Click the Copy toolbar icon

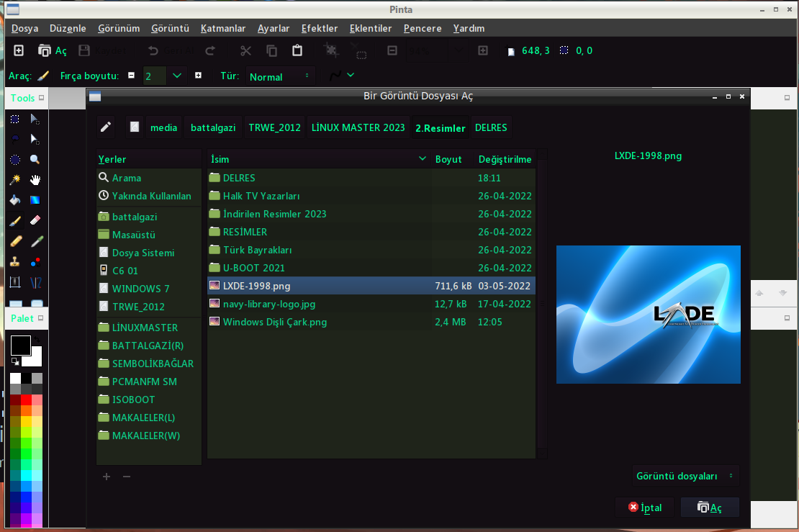click(x=271, y=50)
